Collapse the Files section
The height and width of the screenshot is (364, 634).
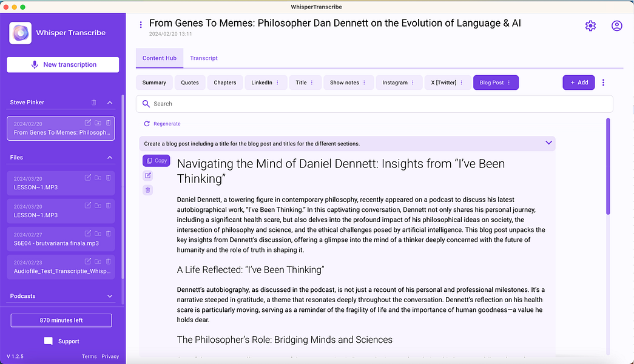110,157
